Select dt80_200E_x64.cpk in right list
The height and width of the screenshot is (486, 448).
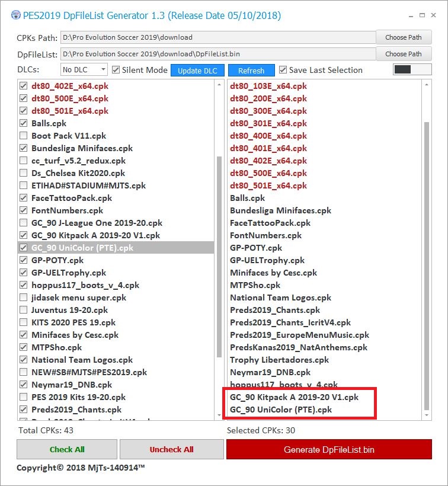268,98
